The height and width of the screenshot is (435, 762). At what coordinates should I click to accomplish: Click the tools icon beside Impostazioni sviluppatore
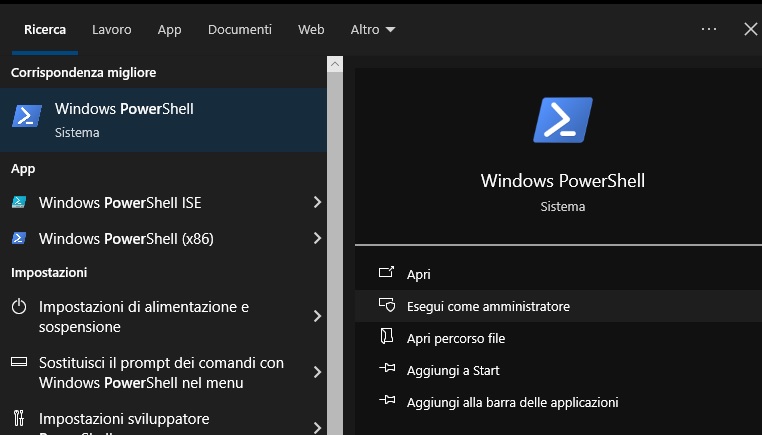coord(19,418)
